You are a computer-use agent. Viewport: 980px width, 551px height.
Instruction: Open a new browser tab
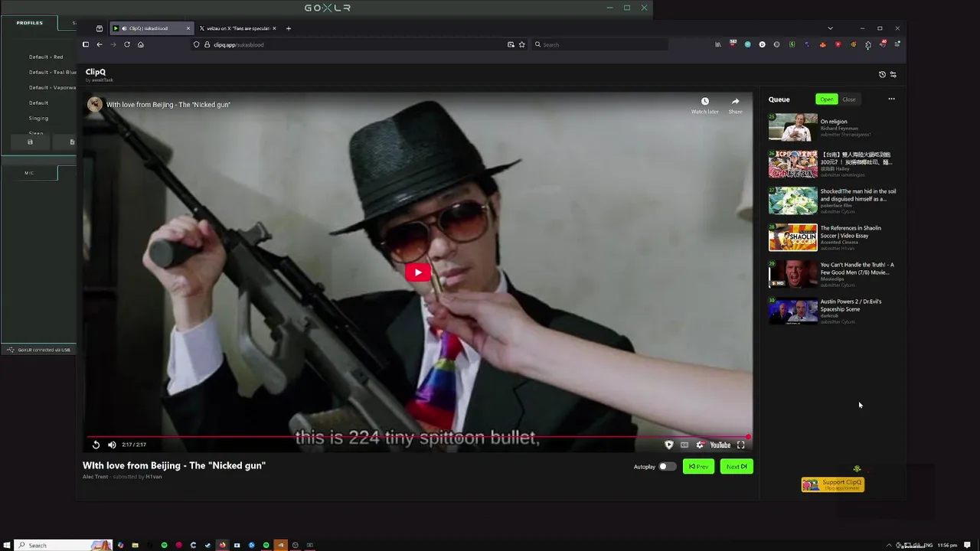pos(289,28)
